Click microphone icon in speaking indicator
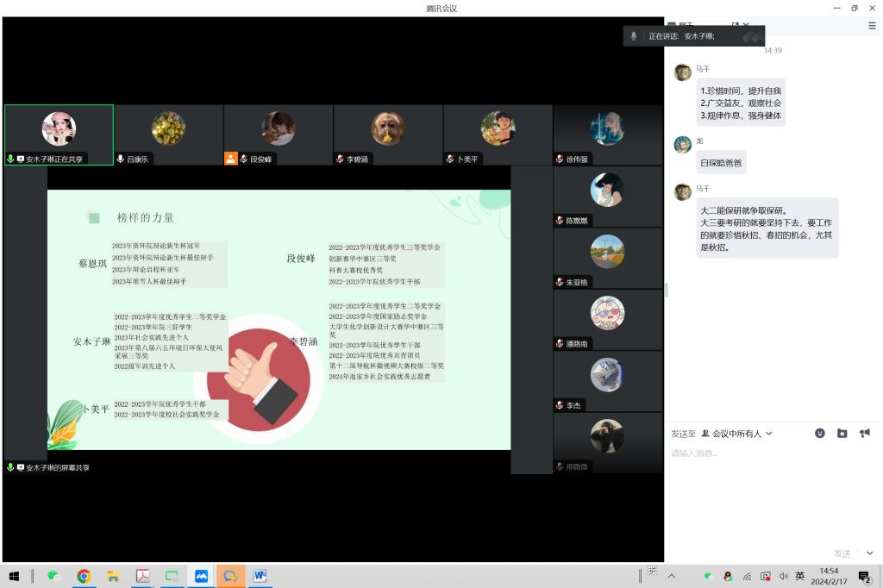Viewport: 883px width, 588px height. (634, 36)
